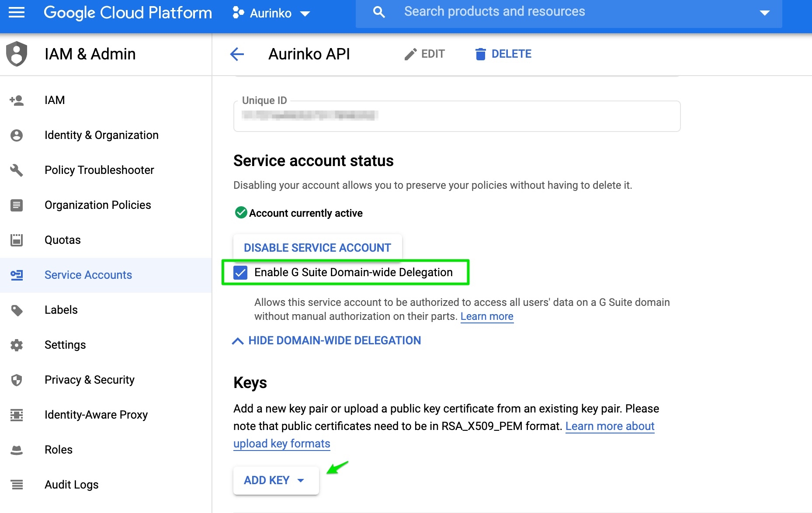Click the Privacy & Security shield icon

[17, 380]
